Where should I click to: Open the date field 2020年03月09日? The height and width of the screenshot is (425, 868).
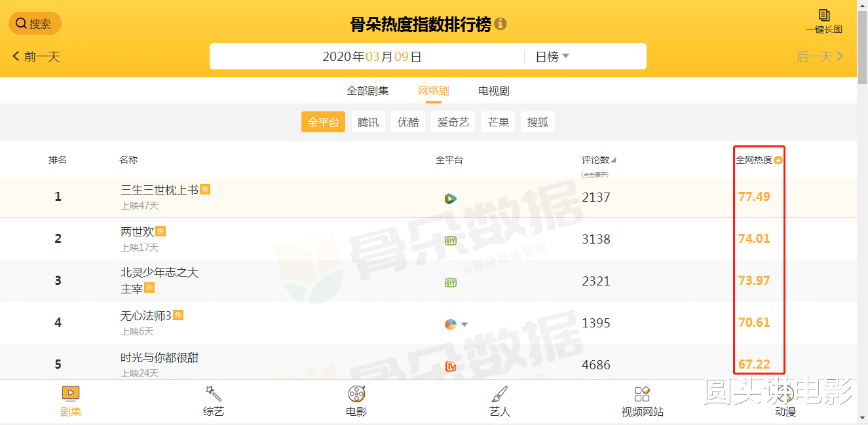[x=371, y=57]
